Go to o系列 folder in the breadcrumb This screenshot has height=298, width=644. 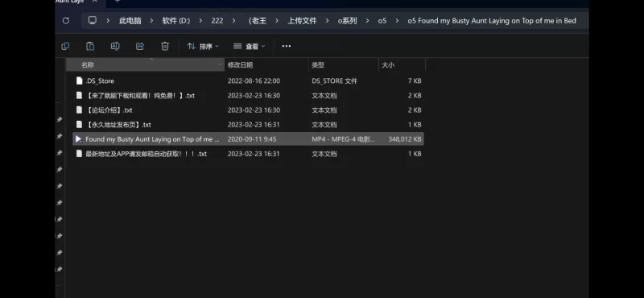[x=348, y=21]
